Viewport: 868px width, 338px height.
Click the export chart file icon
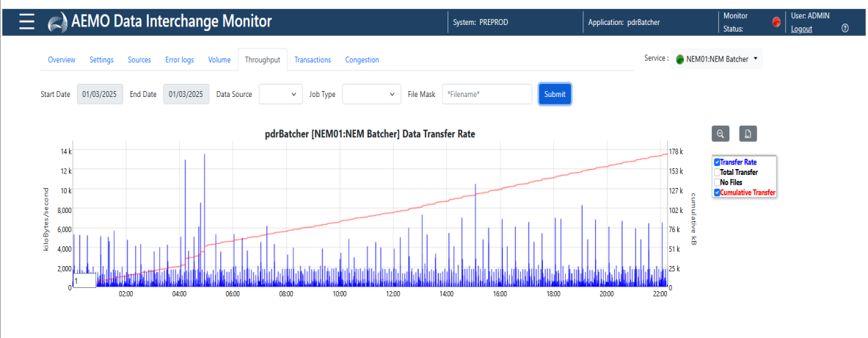pos(748,133)
